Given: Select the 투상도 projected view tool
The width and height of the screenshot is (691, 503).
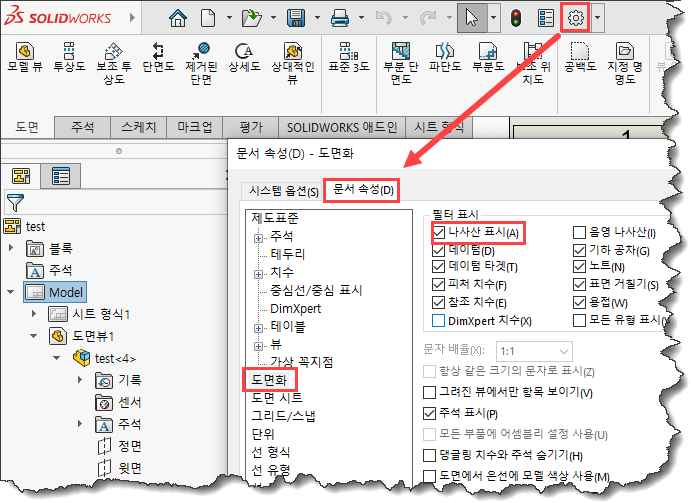Looking at the screenshot, I should pyautogui.click(x=69, y=57).
